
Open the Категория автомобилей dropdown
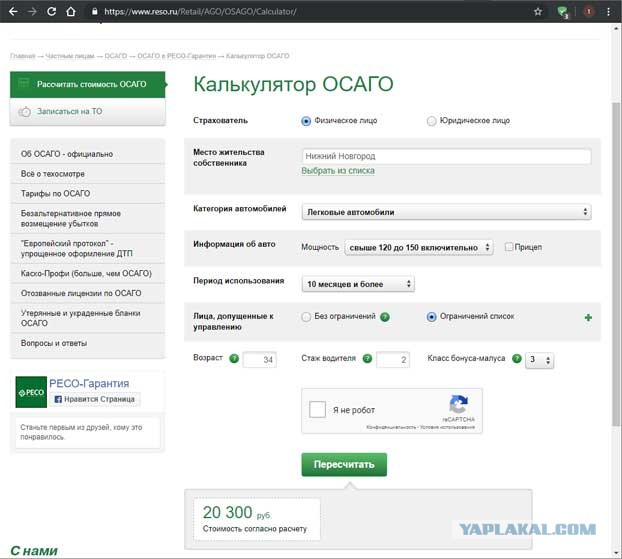[446, 212]
